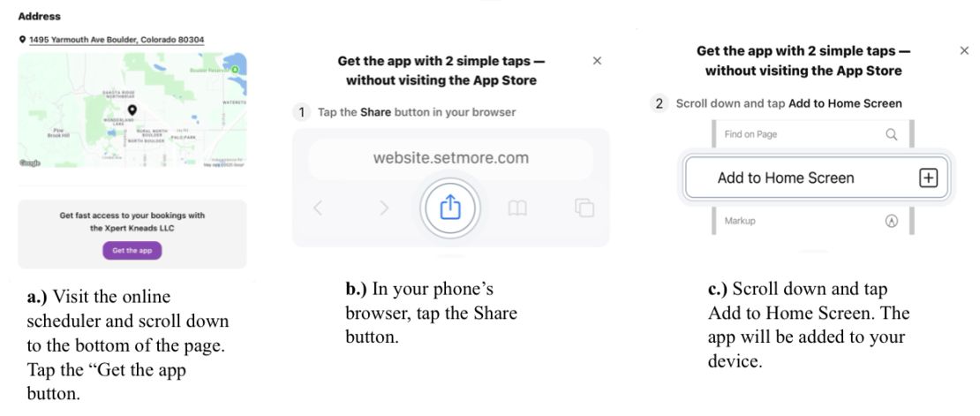This screenshot has height=416, width=980.
Task: Click the Google logo on the map
Action: (x=29, y=163)
